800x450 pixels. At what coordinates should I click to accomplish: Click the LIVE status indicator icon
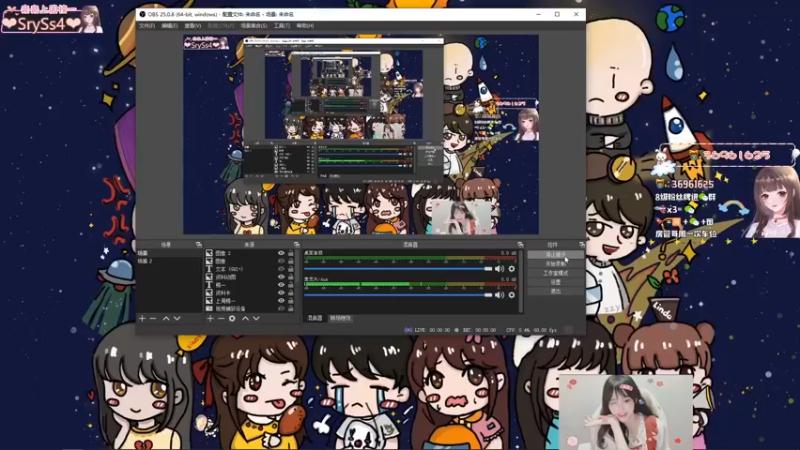408,330
